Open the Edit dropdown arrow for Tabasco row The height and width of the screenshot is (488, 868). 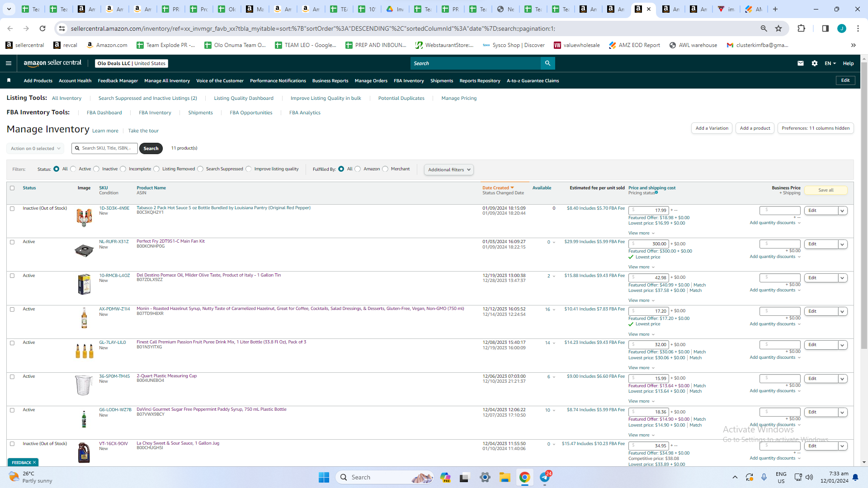coord(843,211)
